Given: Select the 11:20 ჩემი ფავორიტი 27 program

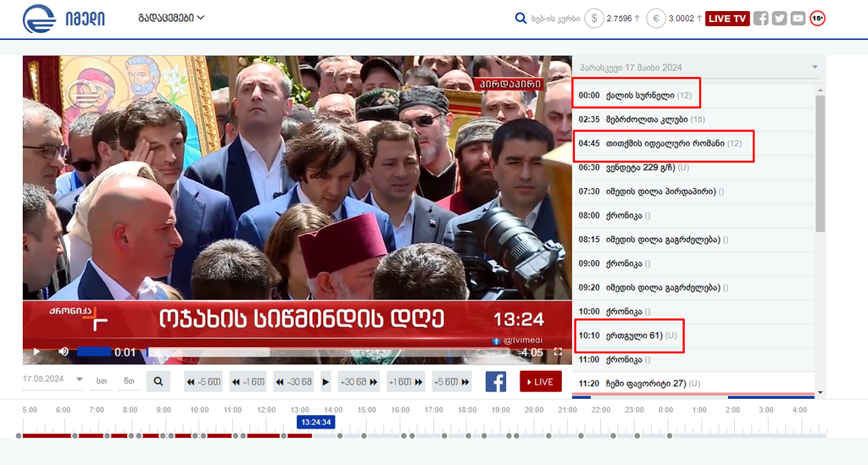Looking at the screenshot, I should click(693, 384).
